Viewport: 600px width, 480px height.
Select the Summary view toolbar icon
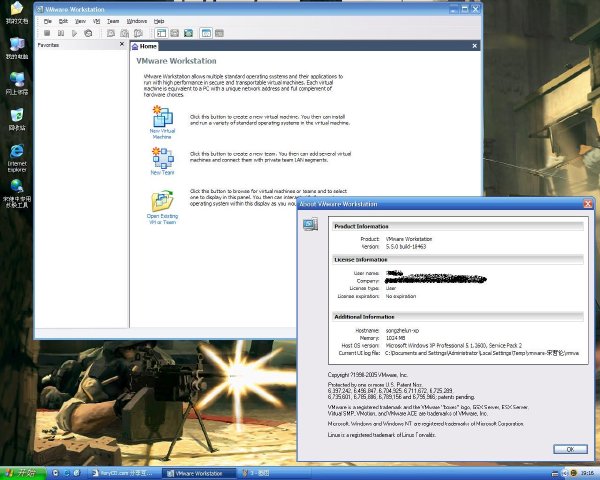point(206,33)
